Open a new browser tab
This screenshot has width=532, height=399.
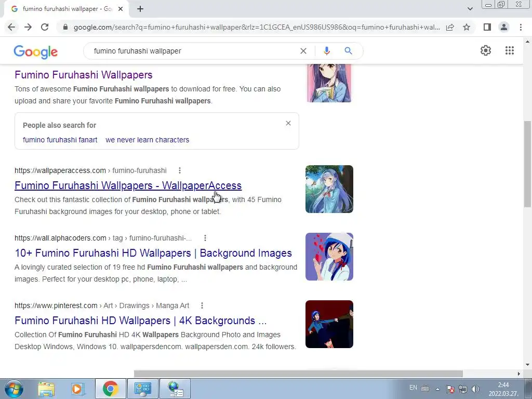(140, 9)
